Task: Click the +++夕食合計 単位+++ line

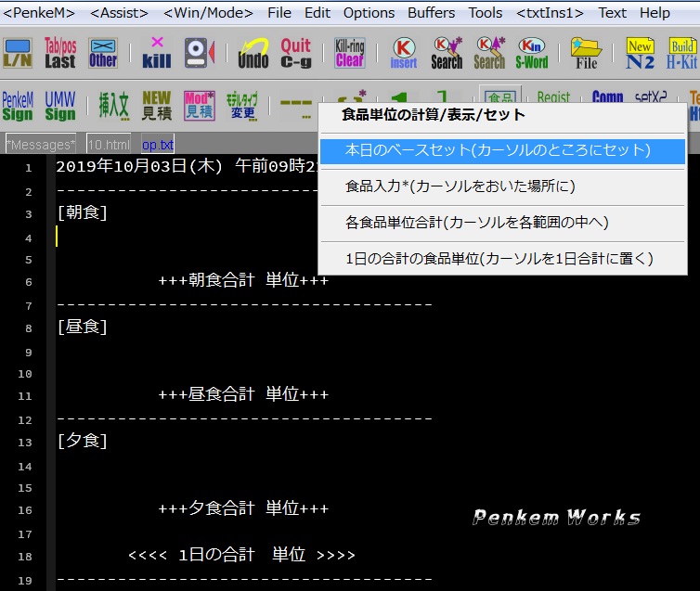Action: coord(244,509)
